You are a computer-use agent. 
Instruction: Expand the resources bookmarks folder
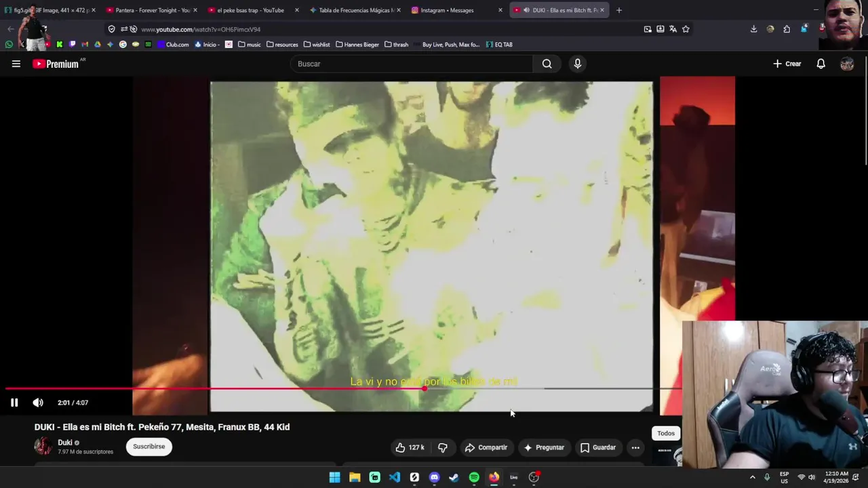282,45
